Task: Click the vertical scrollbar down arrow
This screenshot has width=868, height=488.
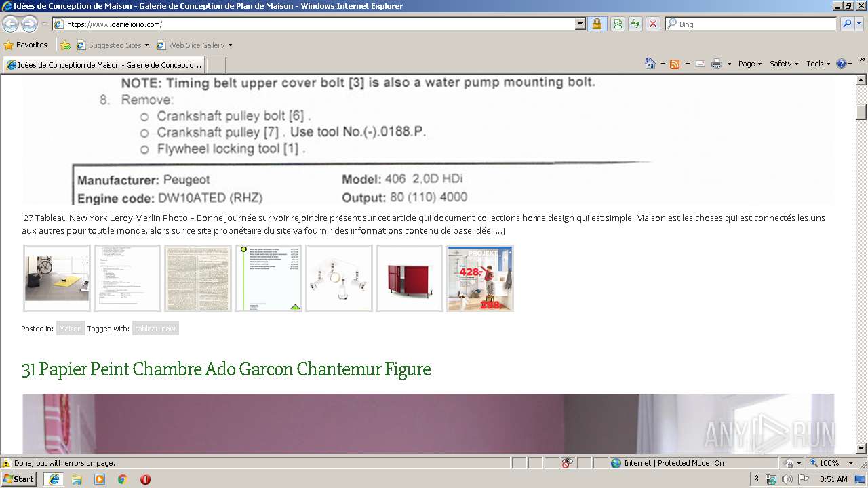Action: click(861, 448)
